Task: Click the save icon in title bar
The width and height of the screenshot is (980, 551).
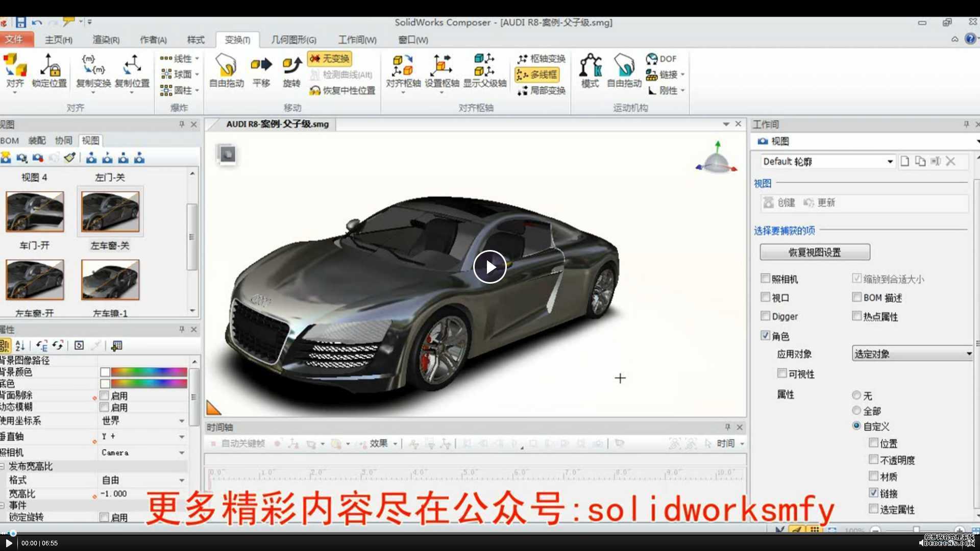Action: click(21, 22)
